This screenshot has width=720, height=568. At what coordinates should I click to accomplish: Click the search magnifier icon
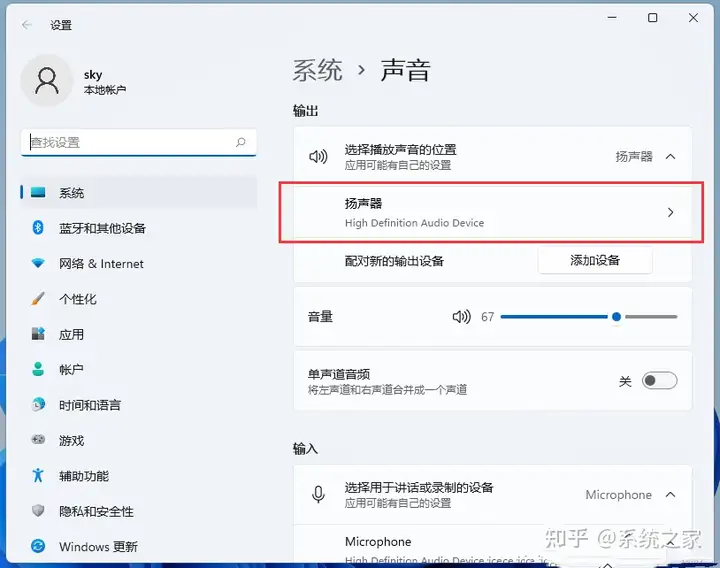241,142
